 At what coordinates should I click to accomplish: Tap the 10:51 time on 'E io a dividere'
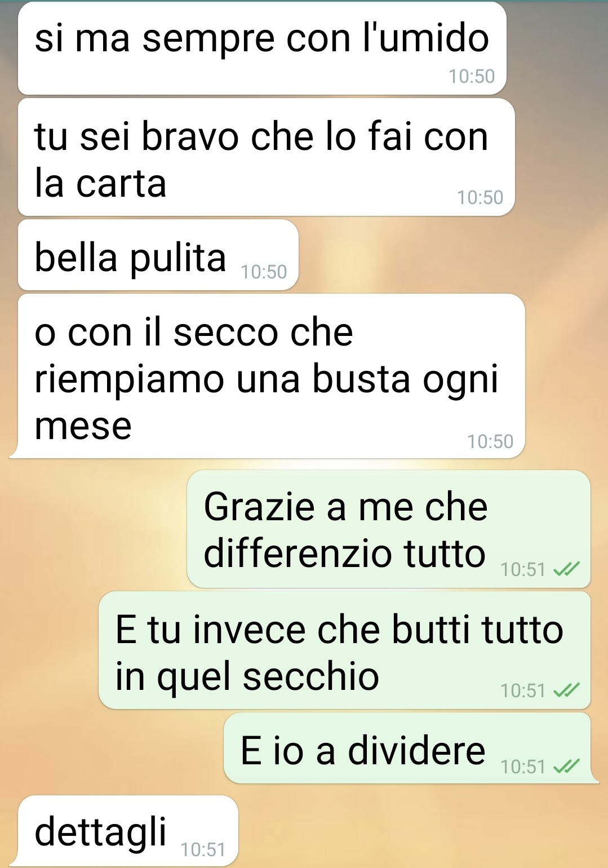523,767
